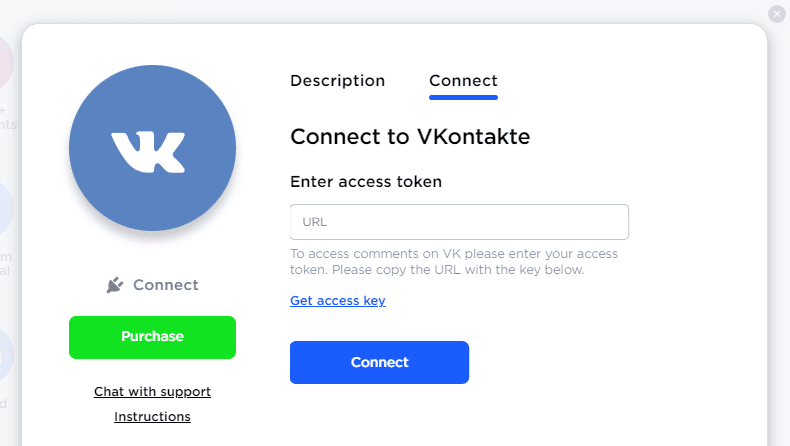Click the Connect to VKontakte heading
The width and height of the screenshot is (790, 446).
coord(409,137)
